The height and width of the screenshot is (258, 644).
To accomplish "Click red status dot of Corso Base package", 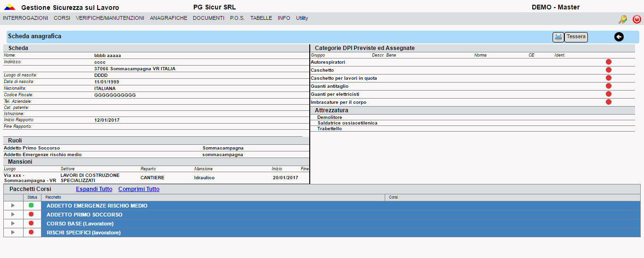I will point(31,224).
